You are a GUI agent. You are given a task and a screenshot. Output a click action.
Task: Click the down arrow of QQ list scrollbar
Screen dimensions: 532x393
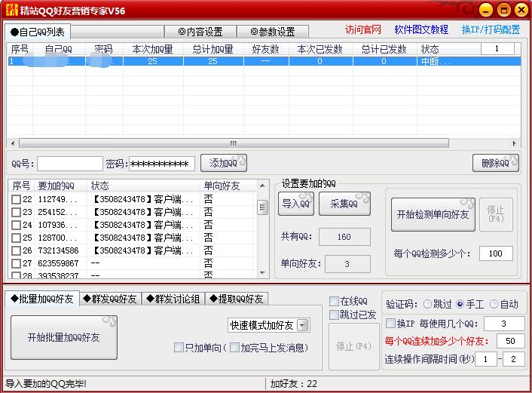point(262,273)
